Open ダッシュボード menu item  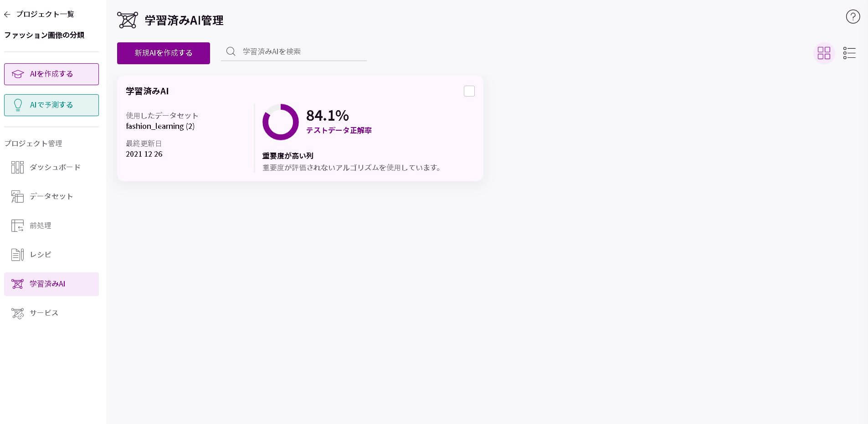[x=51, y=167]
